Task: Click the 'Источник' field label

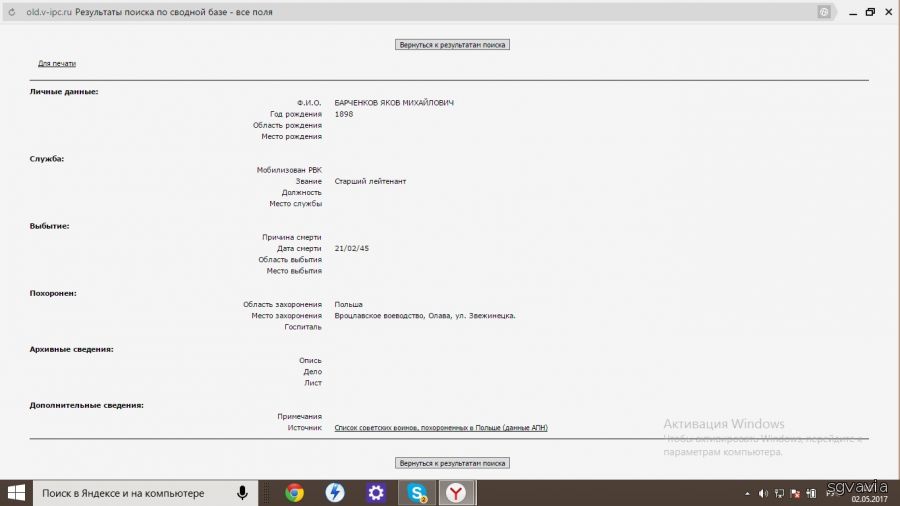Action: 304,428
